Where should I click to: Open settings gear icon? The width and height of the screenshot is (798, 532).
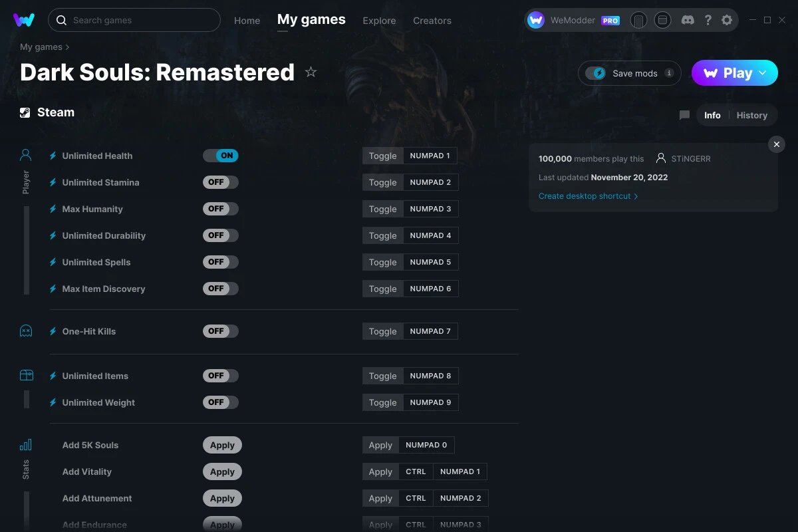(x=727, y=20)
